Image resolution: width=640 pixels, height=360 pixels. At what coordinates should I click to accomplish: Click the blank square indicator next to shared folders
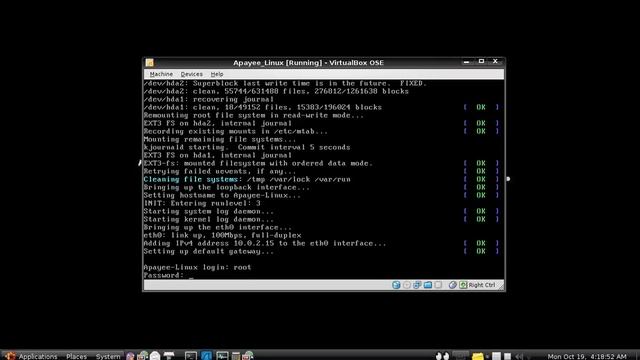(x=438, y=285)
